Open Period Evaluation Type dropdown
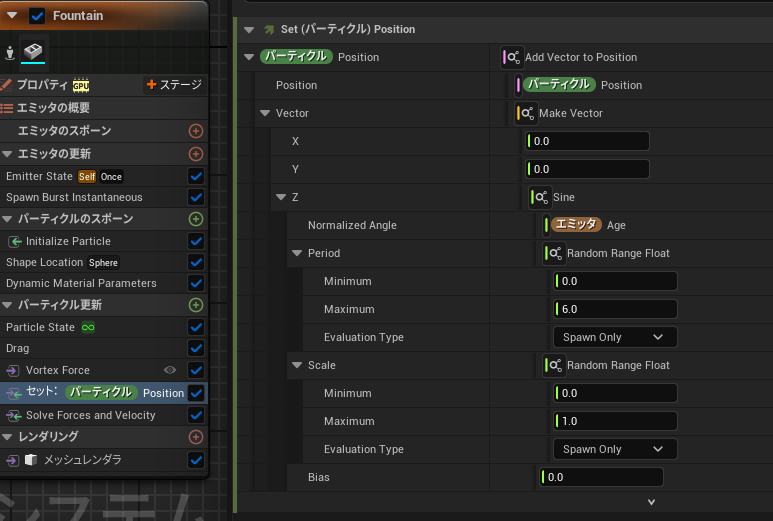Screen dimensions: 773x521 (614, 338)
